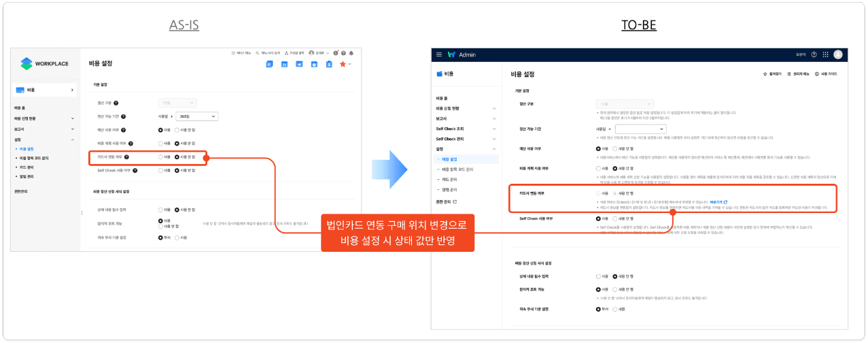The height and width of the screenshot is (343, 868).
Task: Expand 비용 신청 현황 in TO-BE sidebar
Action: (467, 108)
